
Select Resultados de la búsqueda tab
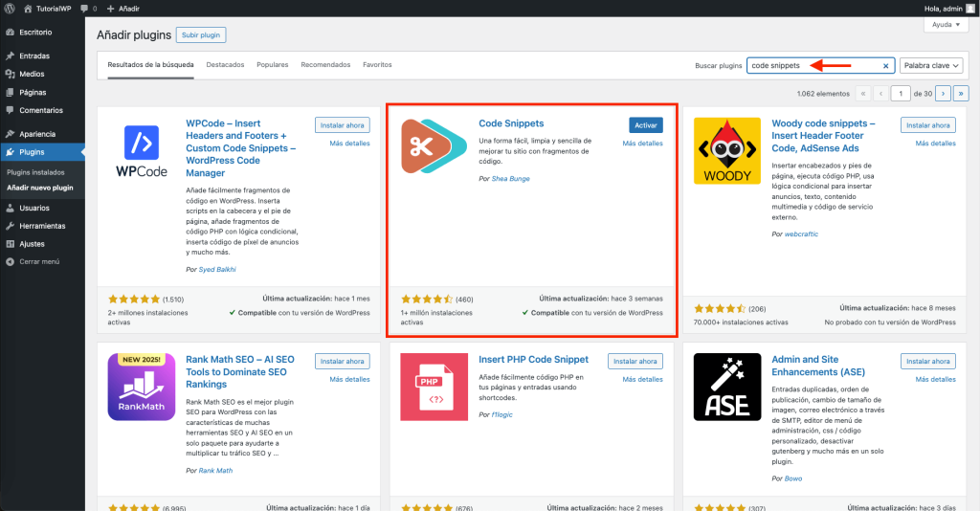tap(150, 65)
